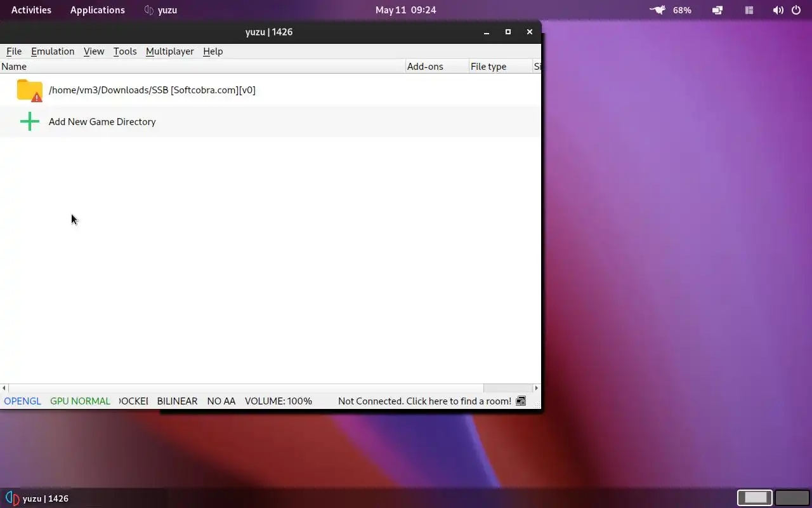The image size is (812, 508).
Task: Open the clock showing May 11 09:24
Action: point(406,10)
